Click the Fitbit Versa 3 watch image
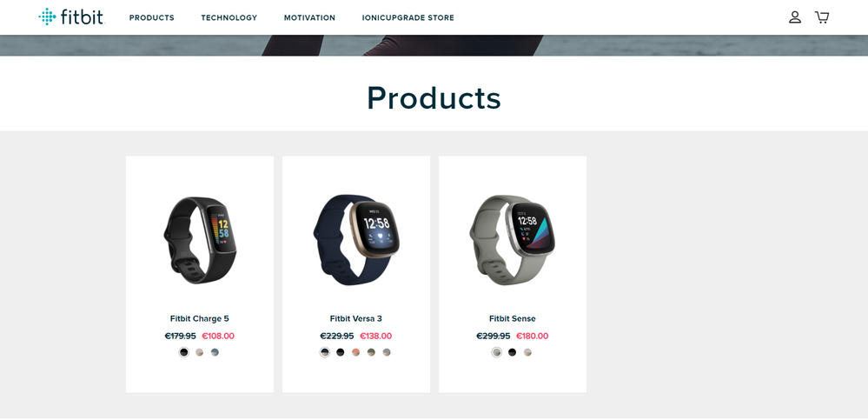The image size is (868, 420). coord(356,240)
